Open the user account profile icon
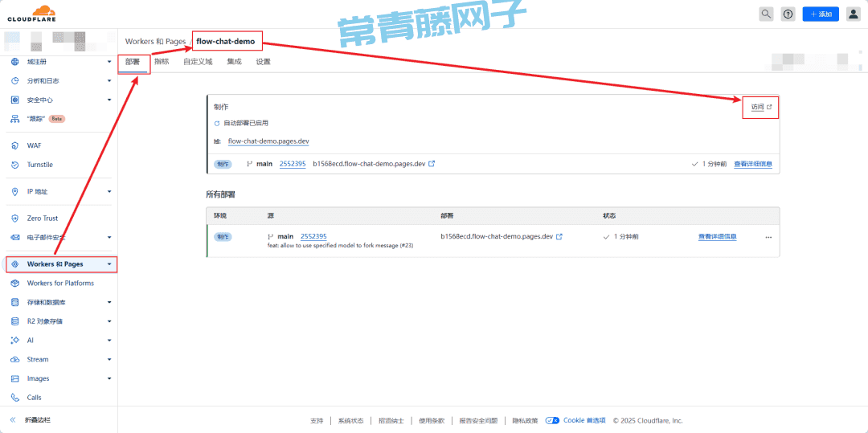 [x=853, y=14]
